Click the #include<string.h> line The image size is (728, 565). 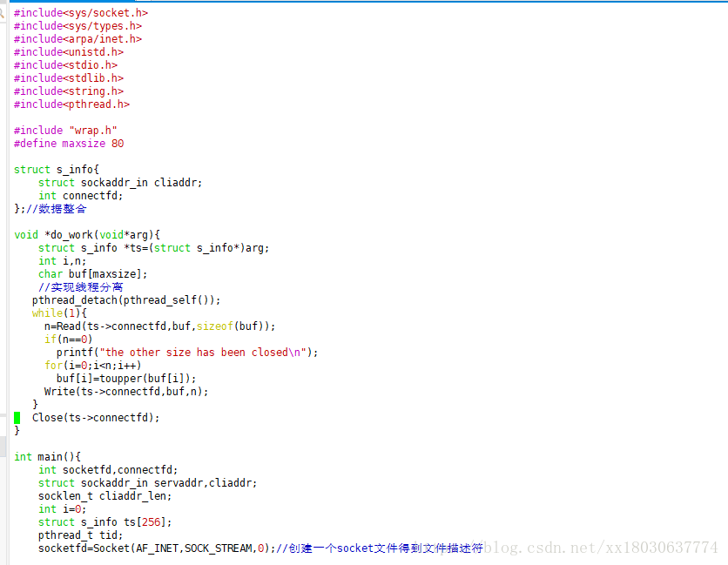69,91
